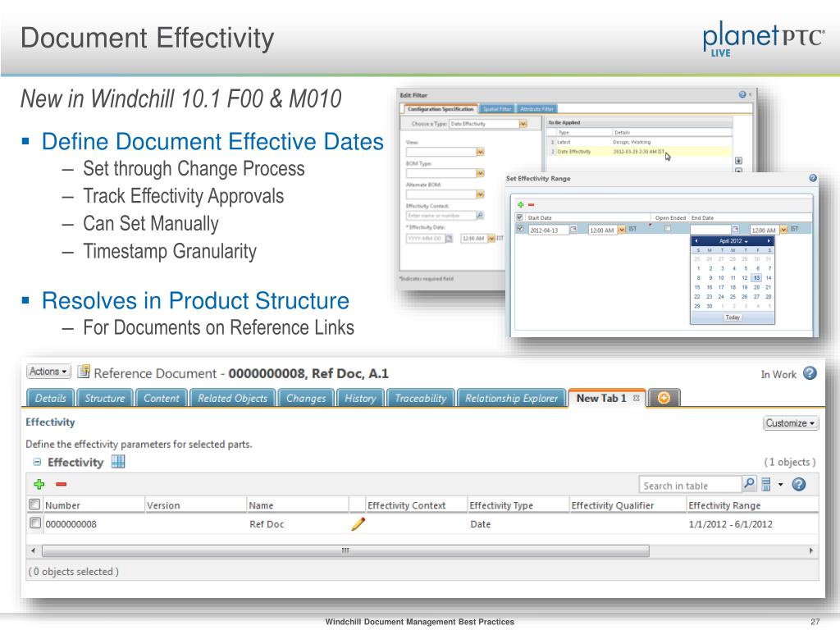Image resolution: width=840 pixels, height=630 pixels.
Task: Enable the Open Ended checkbox
Action: click(x=668, y=229)
